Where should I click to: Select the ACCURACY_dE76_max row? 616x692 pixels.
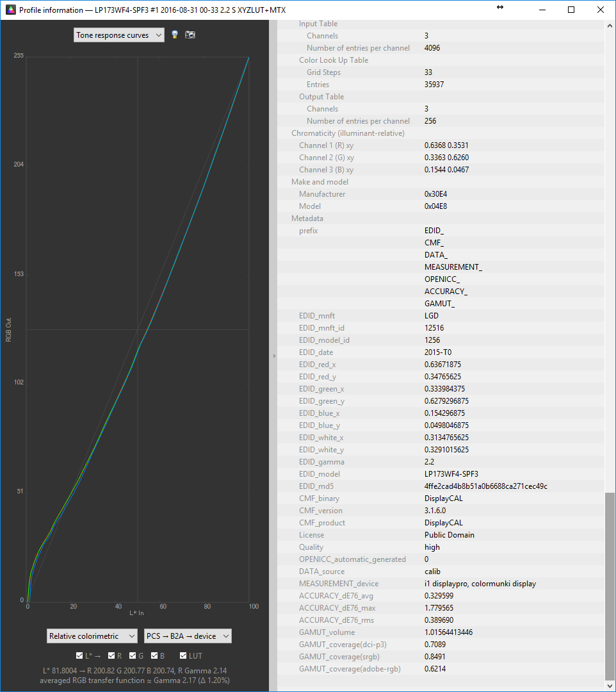pos(441,608)
